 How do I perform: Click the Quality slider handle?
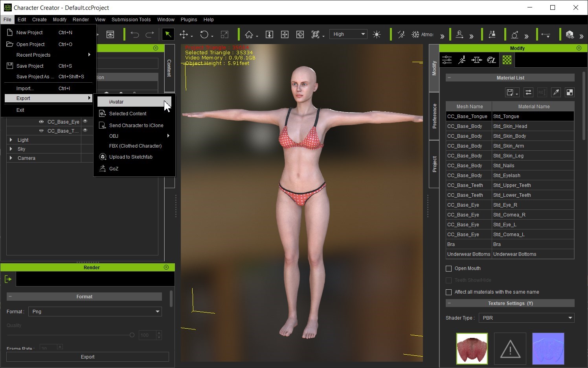click(x=132, y=335)
